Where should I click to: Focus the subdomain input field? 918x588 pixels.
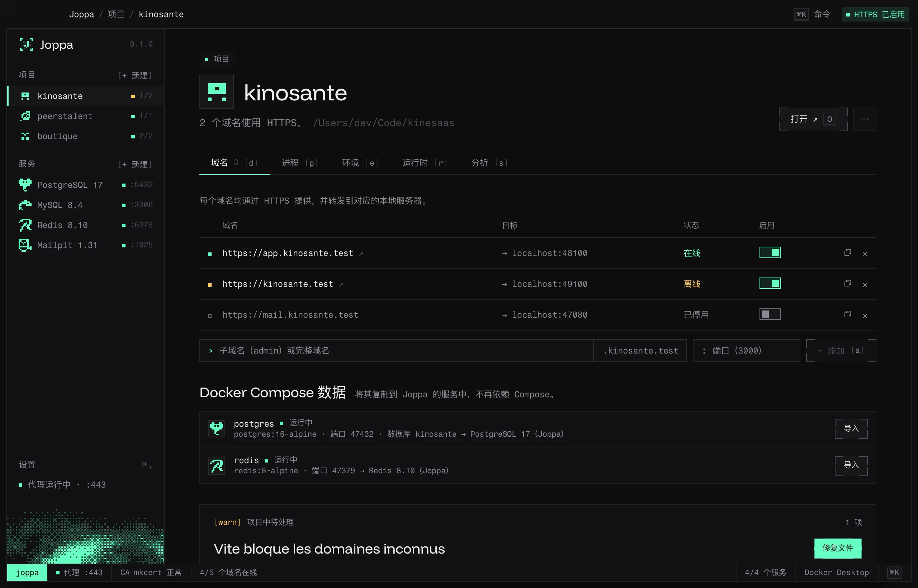tap(396, 351)
